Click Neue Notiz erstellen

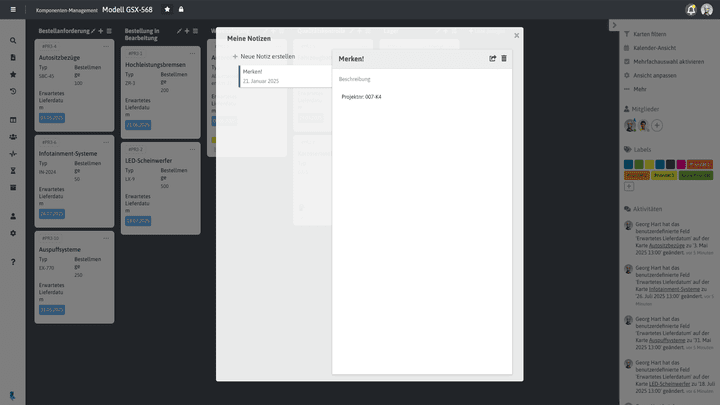tap(264, 56)
